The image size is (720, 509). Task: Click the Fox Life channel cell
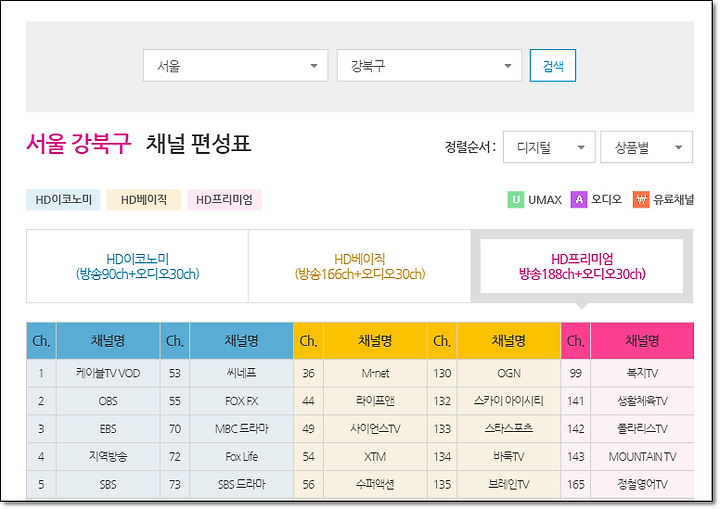(x=242, y=457)
